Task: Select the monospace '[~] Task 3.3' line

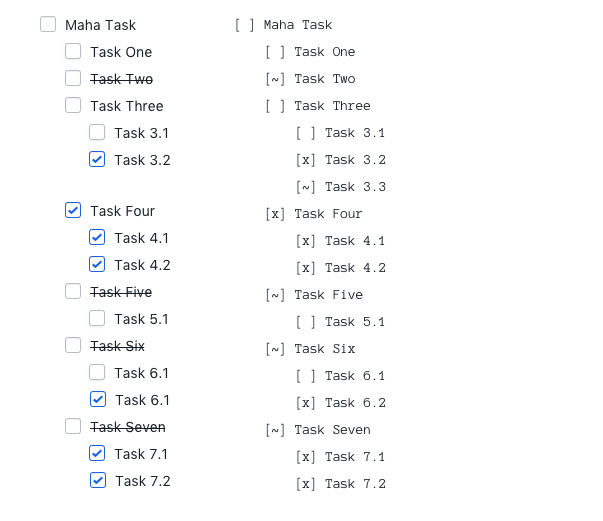Action: click(x=341, y=187)
